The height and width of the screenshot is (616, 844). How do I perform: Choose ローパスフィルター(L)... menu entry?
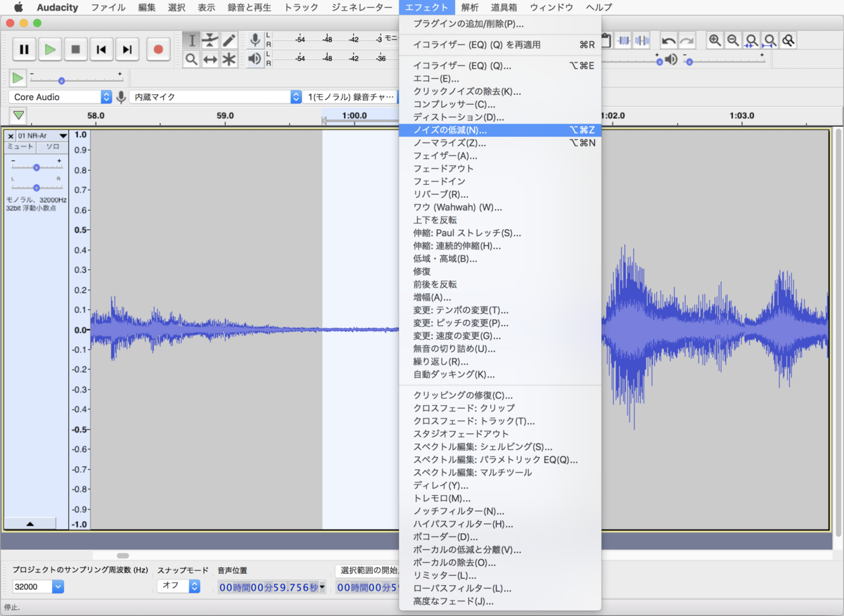click(x=500, y=588)
